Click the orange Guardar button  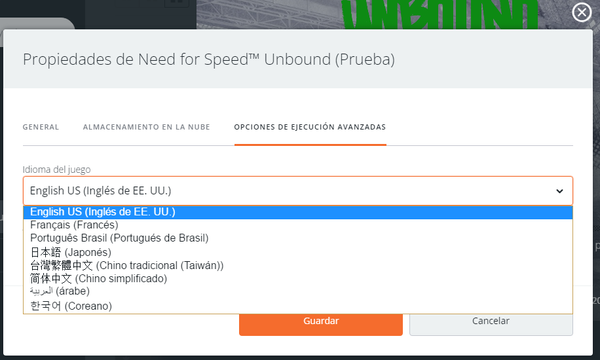(x=321, y=324)
